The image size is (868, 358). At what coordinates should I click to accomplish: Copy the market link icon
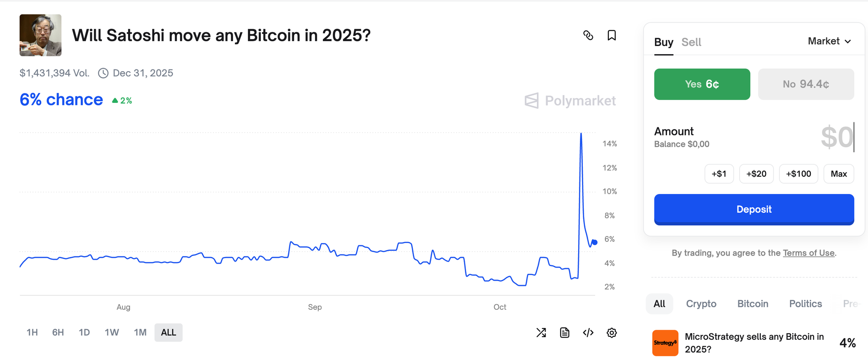(588, 35)
